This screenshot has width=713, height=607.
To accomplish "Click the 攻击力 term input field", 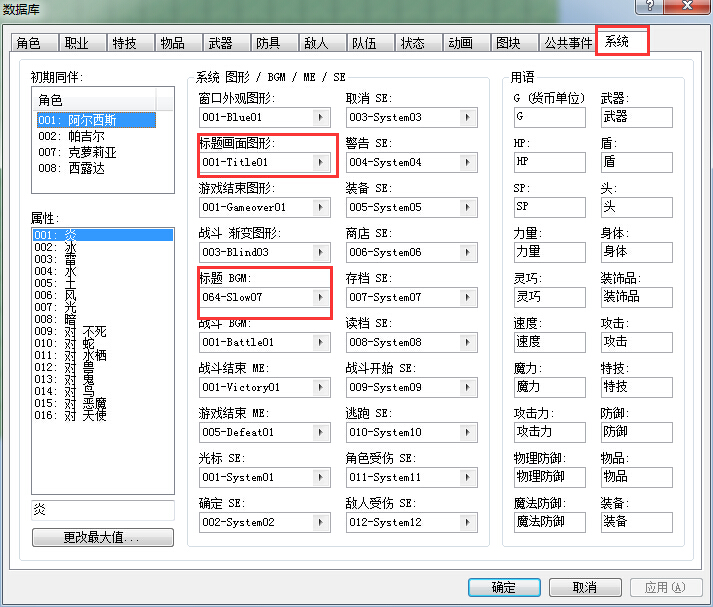I will coord(549,432).
